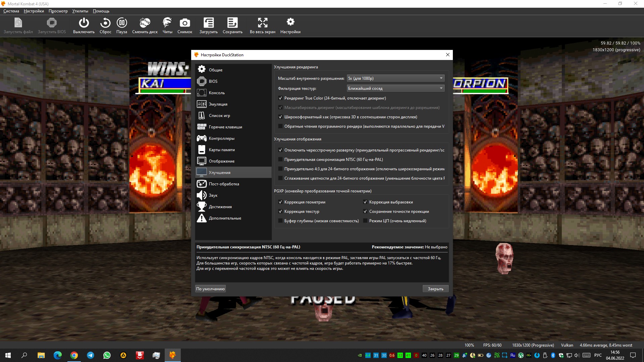Take a screenshot with Снимок icon
Image resolution: width=644 pixels, height=362 pixels.
185,26
